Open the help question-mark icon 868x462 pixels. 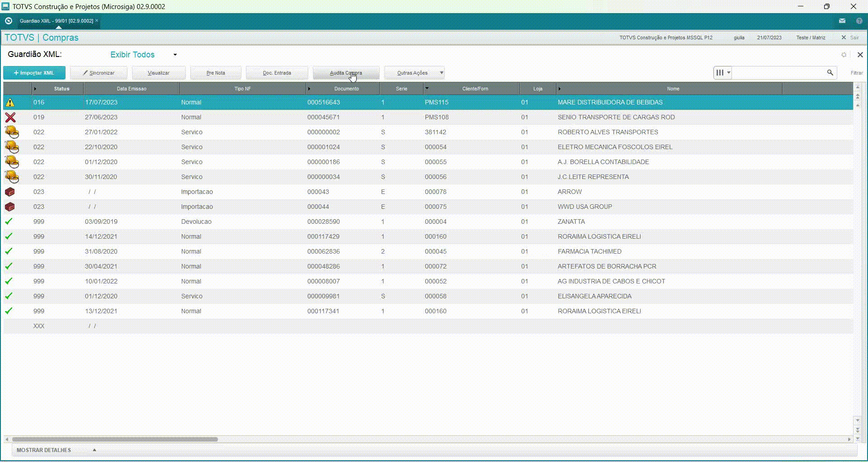tap(859, 21)
